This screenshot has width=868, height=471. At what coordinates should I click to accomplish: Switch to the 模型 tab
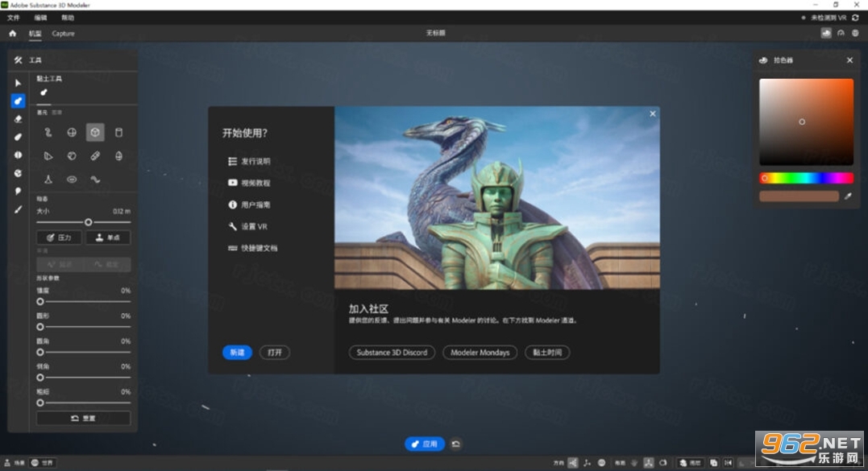[x=35, y=34]
